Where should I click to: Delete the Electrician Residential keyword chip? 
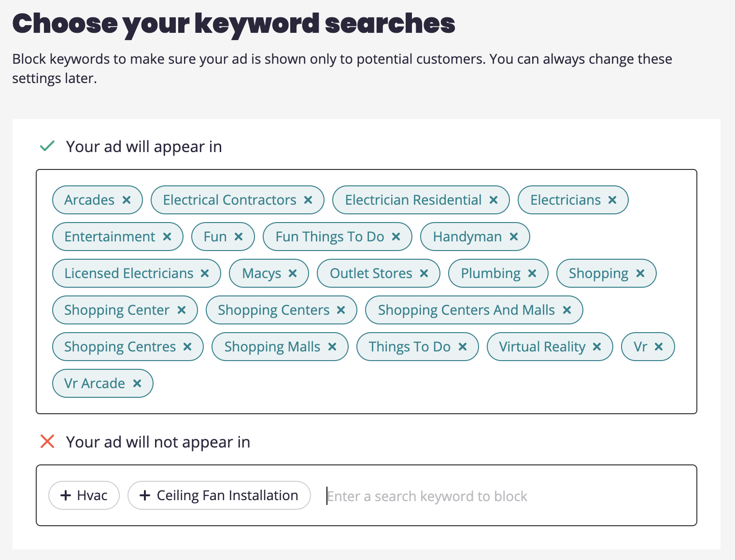(494, 200)
